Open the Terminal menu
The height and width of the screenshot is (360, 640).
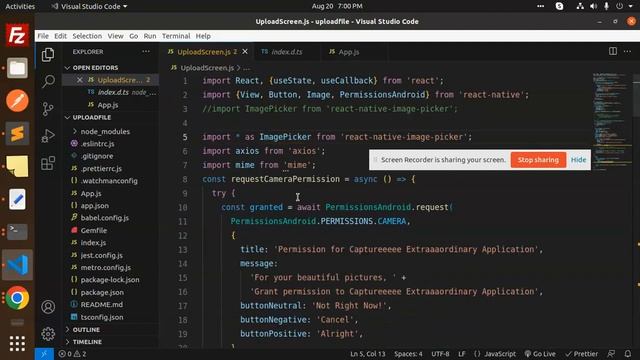[x=176, y=36]
